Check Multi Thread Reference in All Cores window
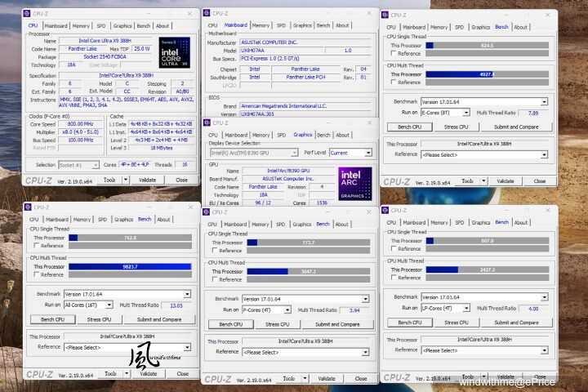This screenshot has width=588, height=392. point(37,274)
